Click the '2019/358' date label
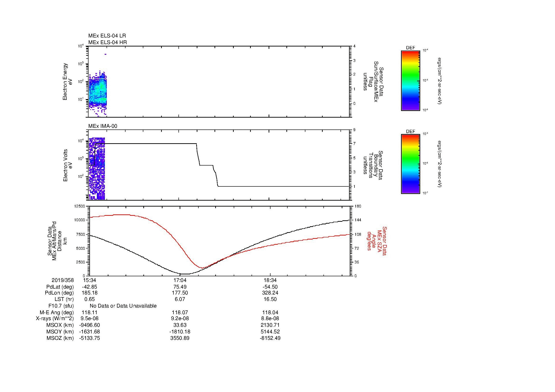 [63, 280]
